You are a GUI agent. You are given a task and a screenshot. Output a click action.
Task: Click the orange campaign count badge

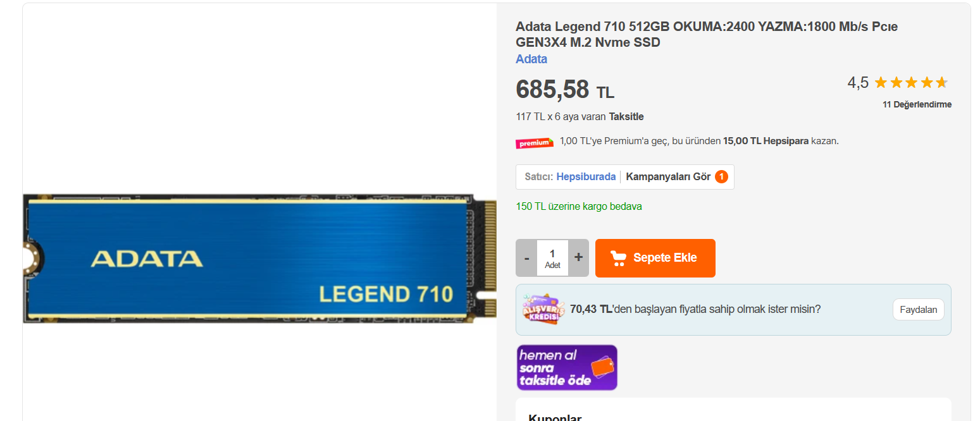tap(721, 177)
